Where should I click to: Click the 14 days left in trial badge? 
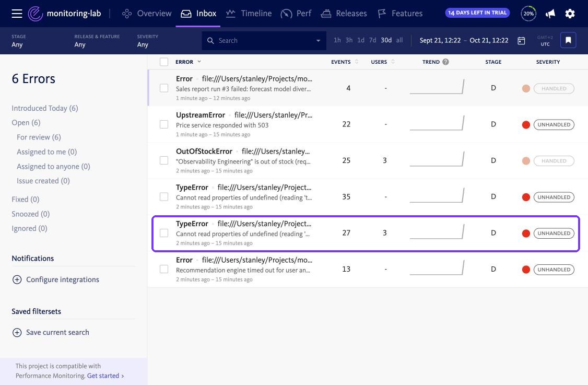(x=477, y=13)
